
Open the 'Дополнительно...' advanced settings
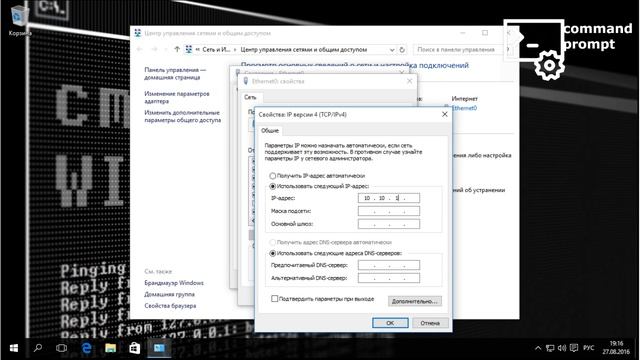click(x=414, y=301)
